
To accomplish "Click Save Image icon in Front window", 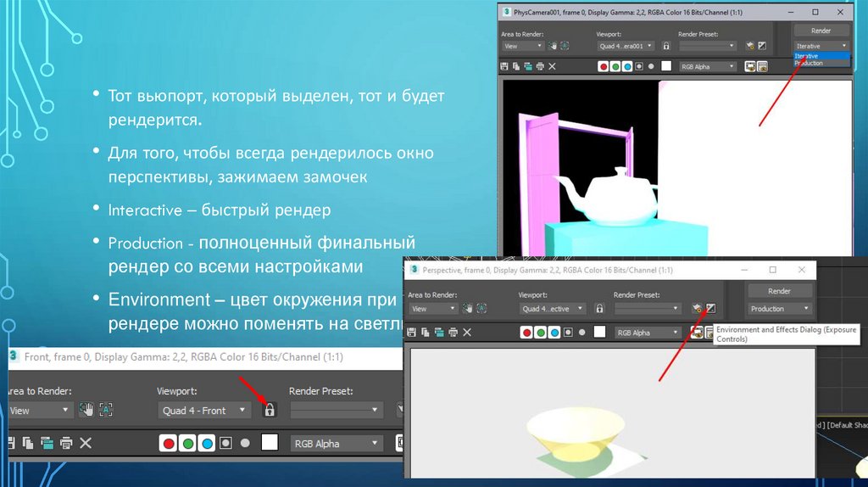I will coord(10,443).
